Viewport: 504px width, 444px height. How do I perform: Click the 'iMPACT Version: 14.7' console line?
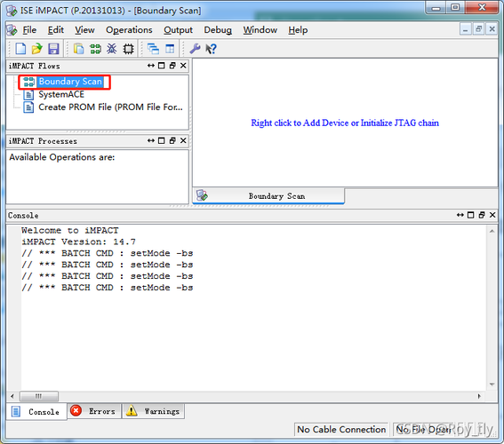click(x=78, y=242)
